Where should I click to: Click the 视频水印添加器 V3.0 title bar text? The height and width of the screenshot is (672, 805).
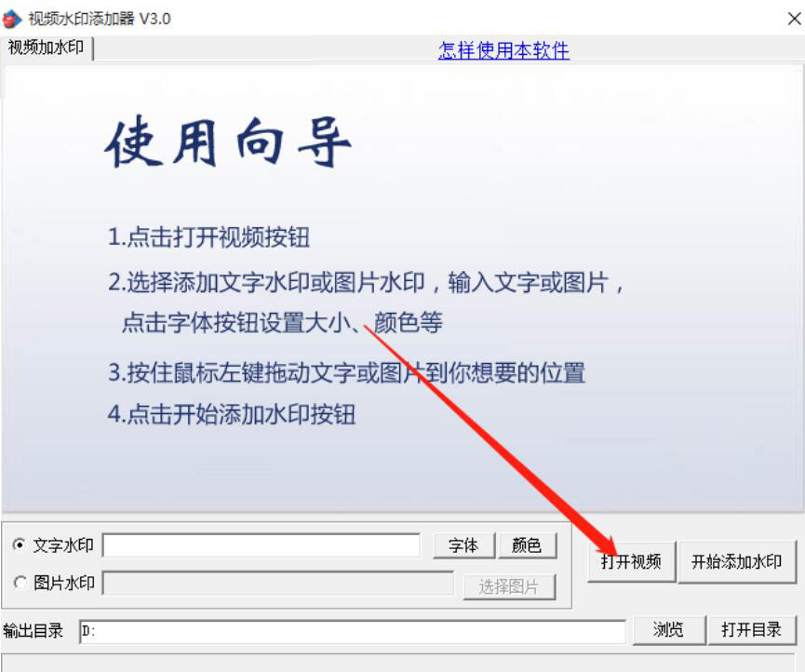100,19
